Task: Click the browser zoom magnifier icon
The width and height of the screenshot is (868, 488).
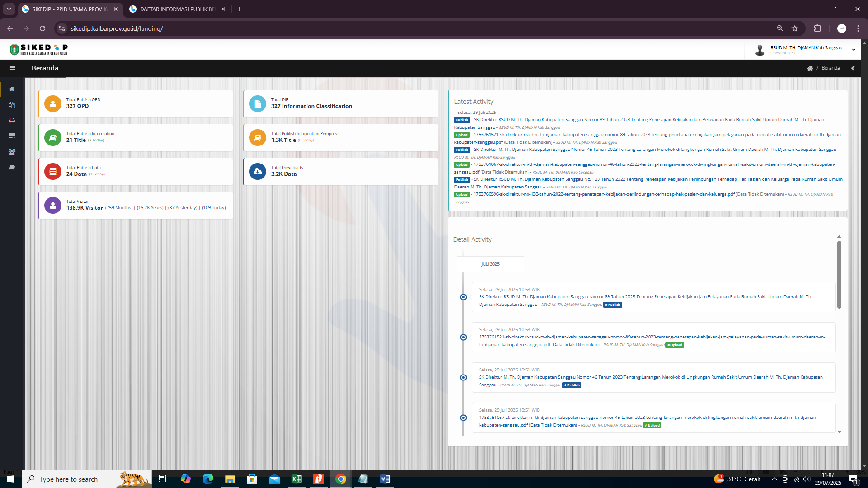Action: tap(780, 28)
